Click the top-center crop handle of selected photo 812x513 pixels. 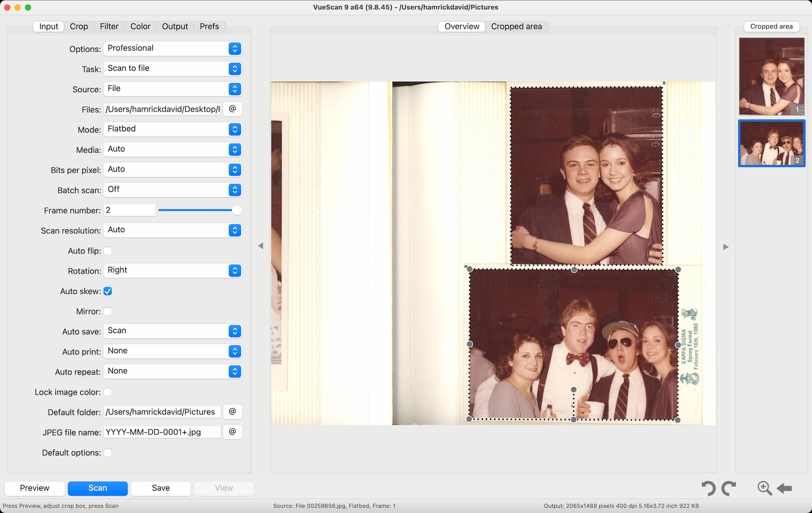pyautogui.click(x=574, y=269)
